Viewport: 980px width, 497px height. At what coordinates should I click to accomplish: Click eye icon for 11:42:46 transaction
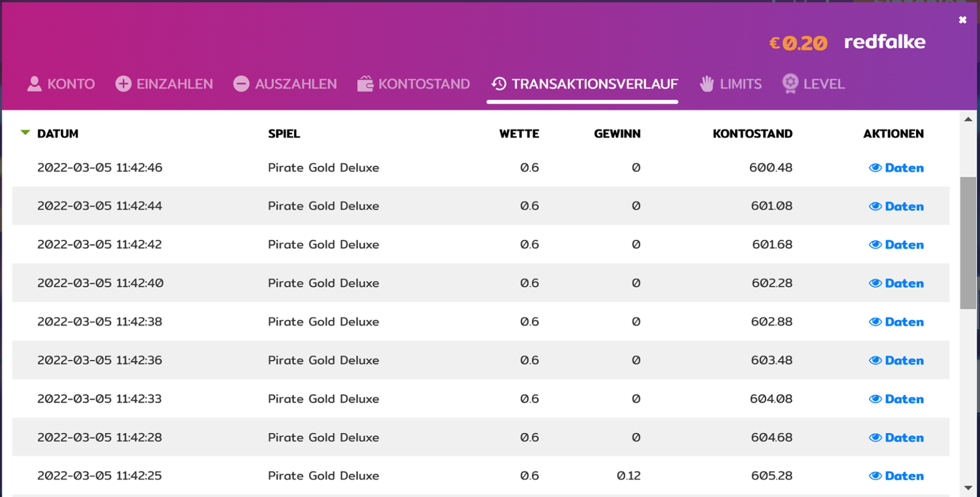click(x=875, y=168)
